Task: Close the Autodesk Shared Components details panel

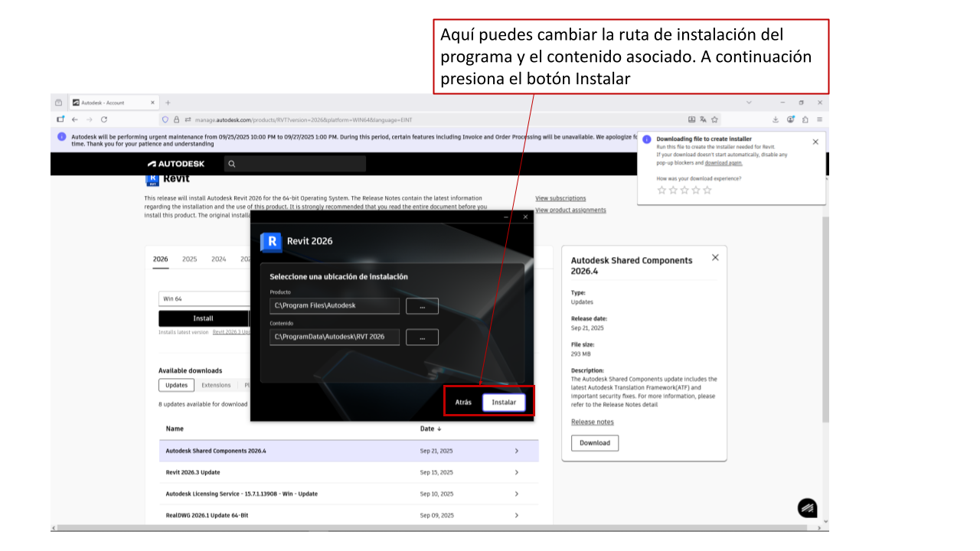Action: (715, 257)
